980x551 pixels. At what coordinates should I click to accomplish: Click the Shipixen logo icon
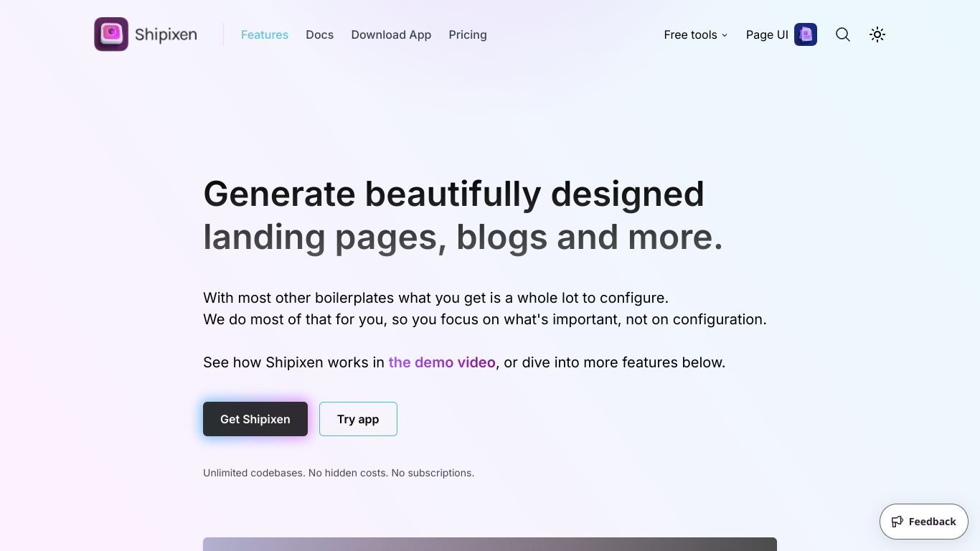click(x=111, y=34)
